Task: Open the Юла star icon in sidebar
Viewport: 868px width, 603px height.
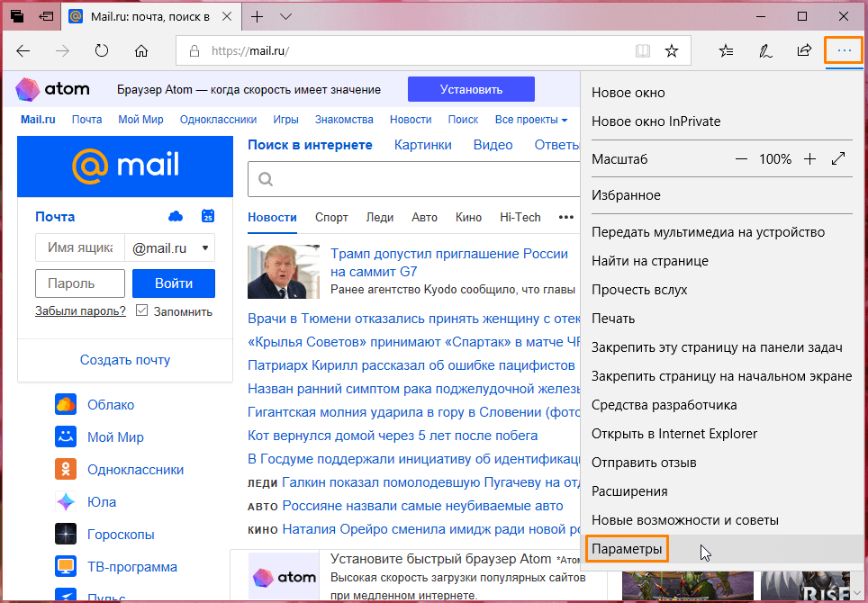Action: pos(66,502)
